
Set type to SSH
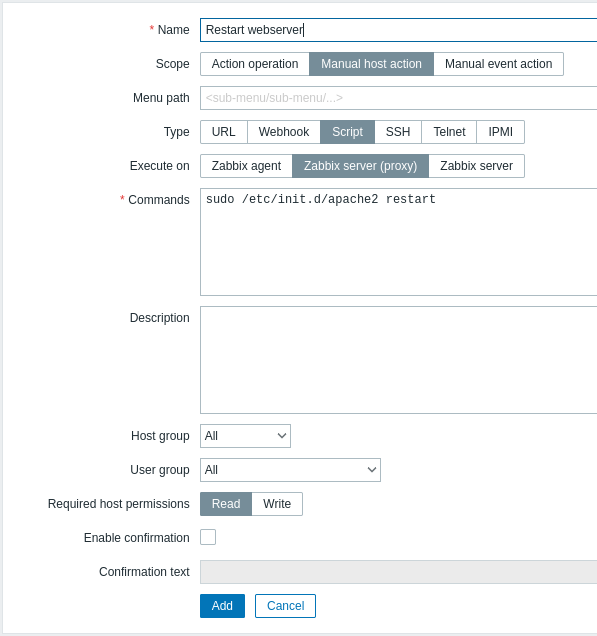[x=398, y=132]
